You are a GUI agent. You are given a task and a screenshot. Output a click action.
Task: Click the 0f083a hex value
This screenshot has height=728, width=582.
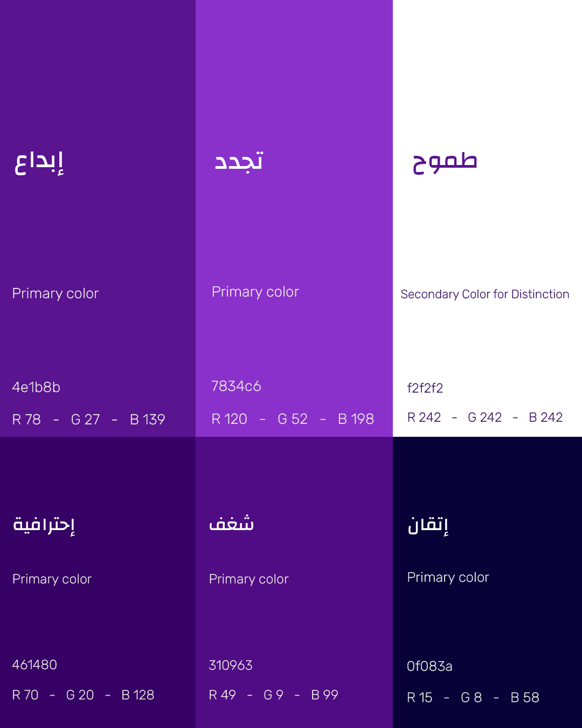(x=429, y=667)
